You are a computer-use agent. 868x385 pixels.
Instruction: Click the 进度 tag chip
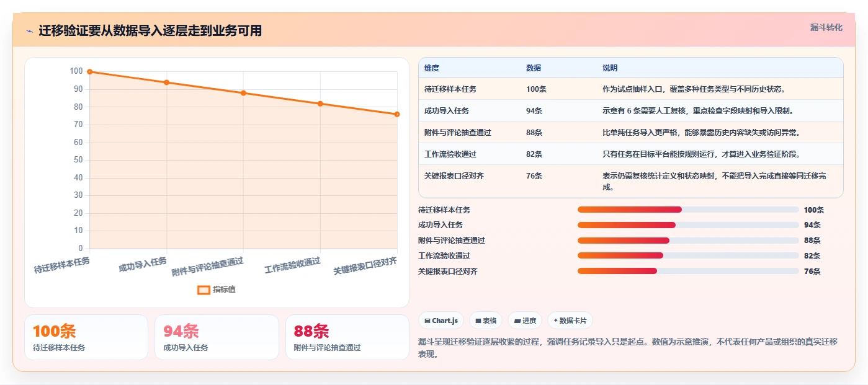525,321
